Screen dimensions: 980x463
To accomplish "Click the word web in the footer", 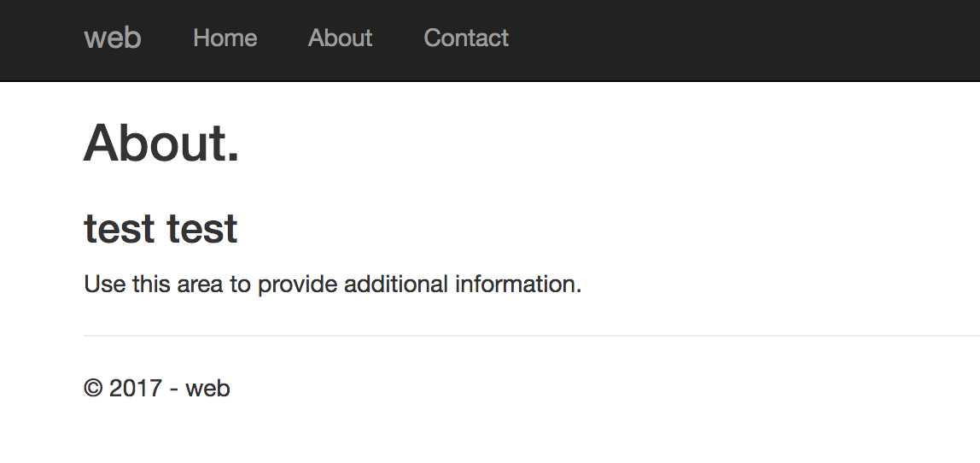I will [207, 389].
